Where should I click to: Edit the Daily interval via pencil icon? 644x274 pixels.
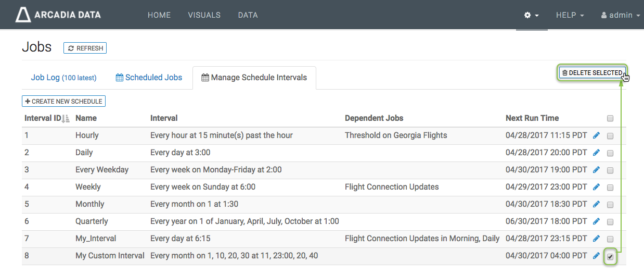click(x=596, y=153)
